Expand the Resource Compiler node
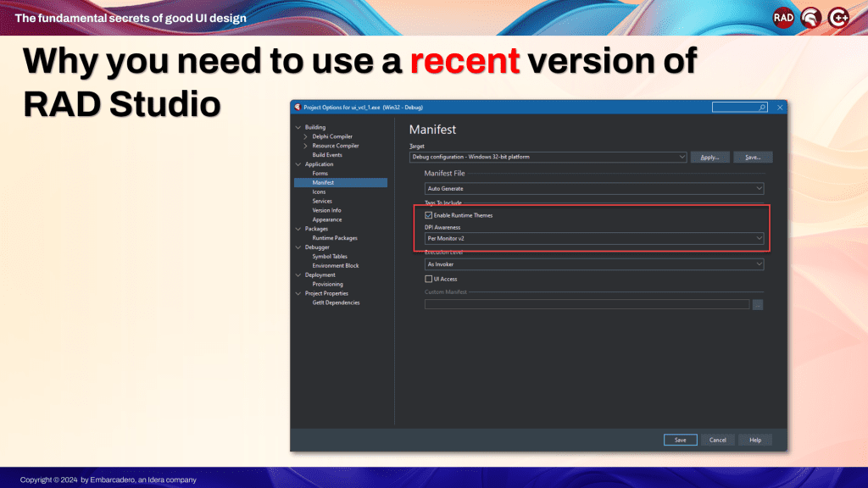This screenshot has width=868, height=488. point(305,146)
